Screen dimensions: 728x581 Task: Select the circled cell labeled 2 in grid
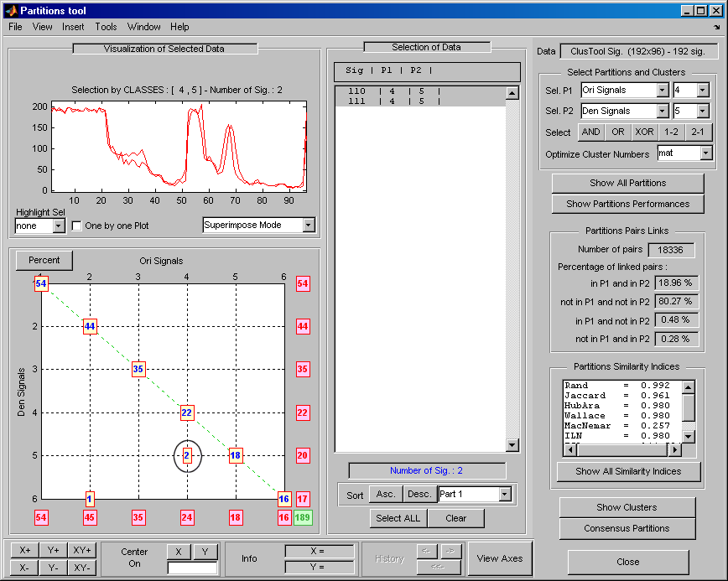click(x=187, y=455)
